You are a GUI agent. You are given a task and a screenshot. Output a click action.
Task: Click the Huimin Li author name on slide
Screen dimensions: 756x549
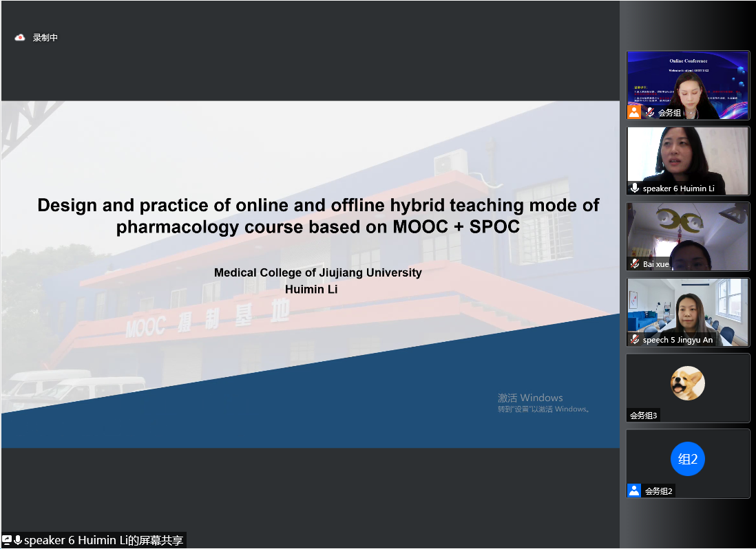click(311, 289)
